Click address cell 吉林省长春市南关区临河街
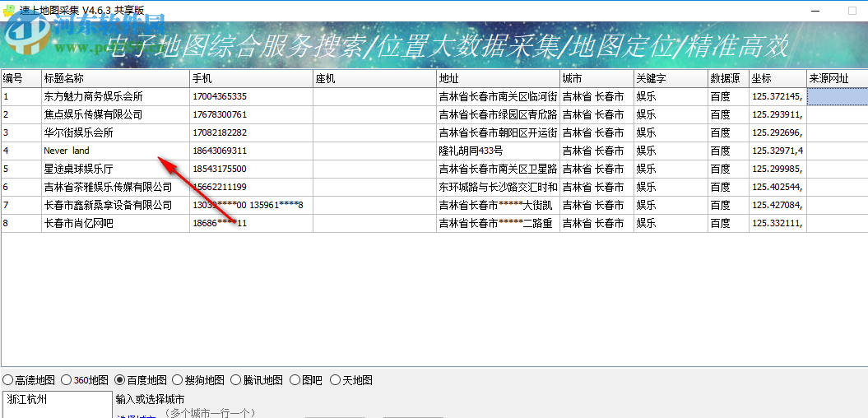The height and width of the screenshot is (418, 868). tap(499, 97)
